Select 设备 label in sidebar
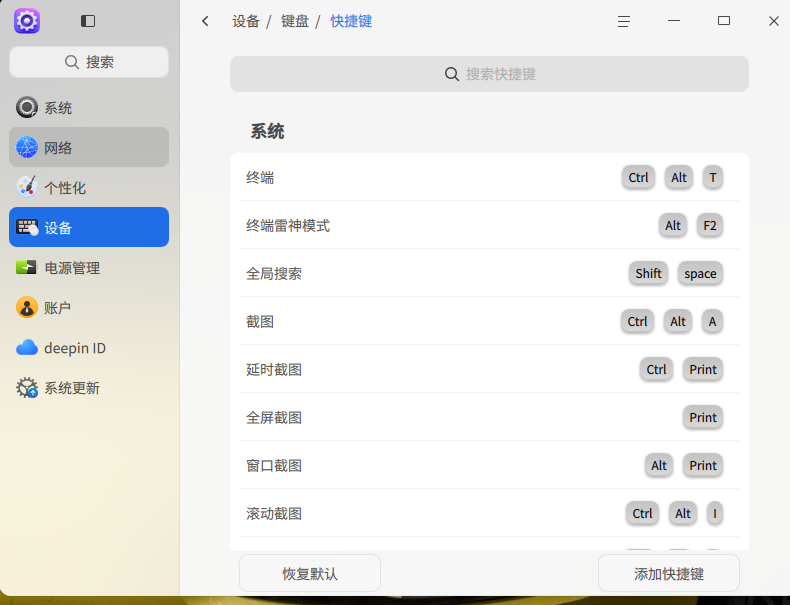 (x=58, y=228)
